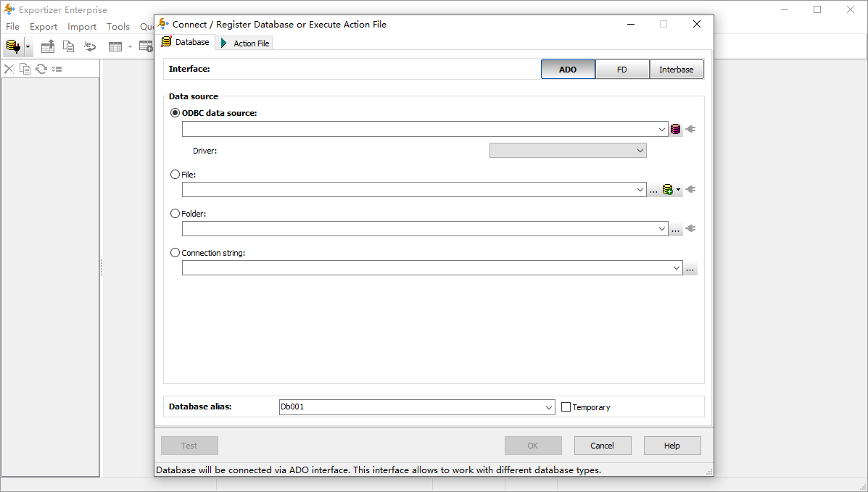
Task: Choose the Interbase interface button
Action: pyautogui.click(x=677, y=69)
